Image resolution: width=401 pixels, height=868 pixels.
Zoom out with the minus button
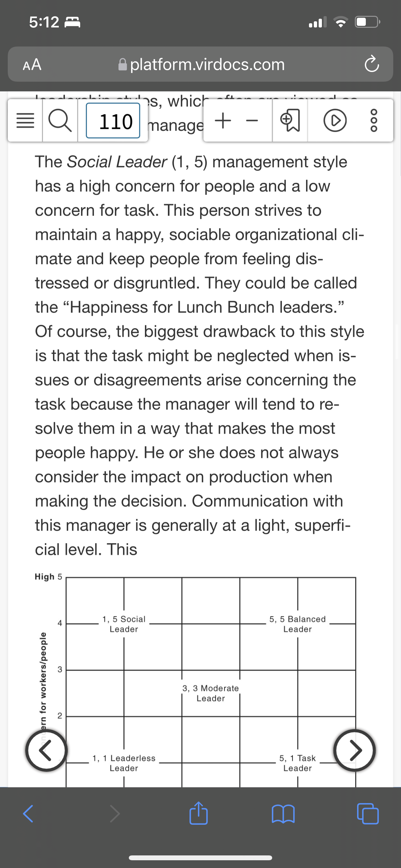[252, 121]
